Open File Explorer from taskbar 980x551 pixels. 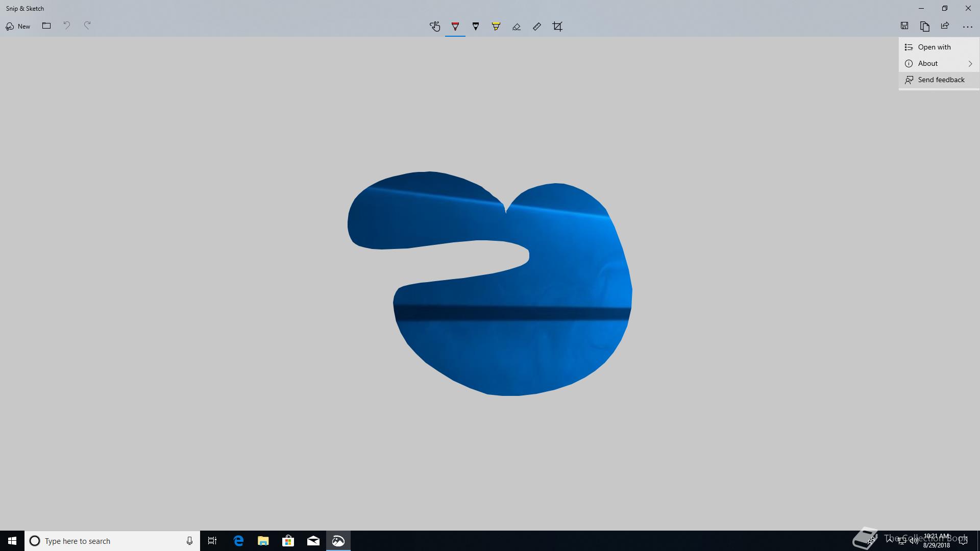pyautogui.click(x=263, y=541)
